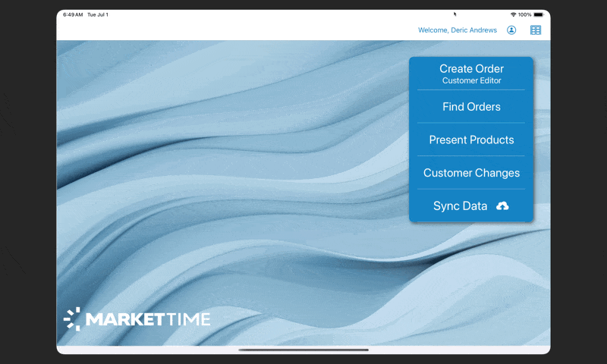Click the MarketTime logo
The image size is (607, 364).
[x=137, y=319]
